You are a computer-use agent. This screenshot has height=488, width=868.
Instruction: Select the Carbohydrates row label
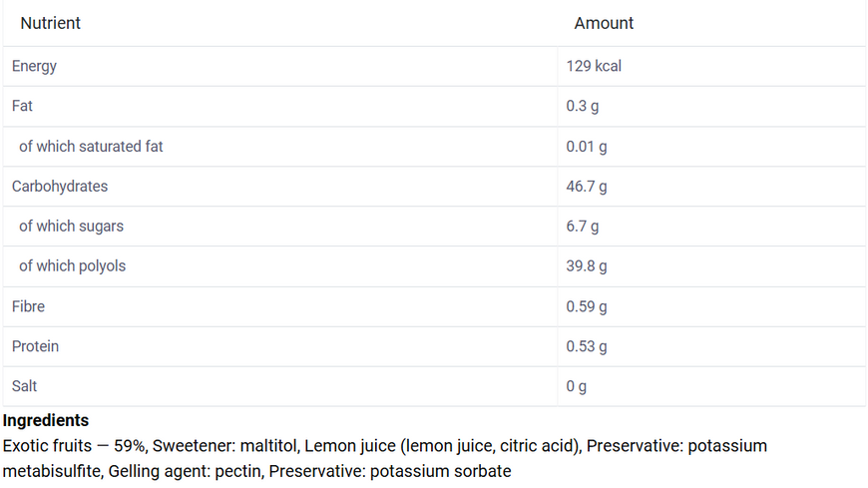click(x=60, y=186)
